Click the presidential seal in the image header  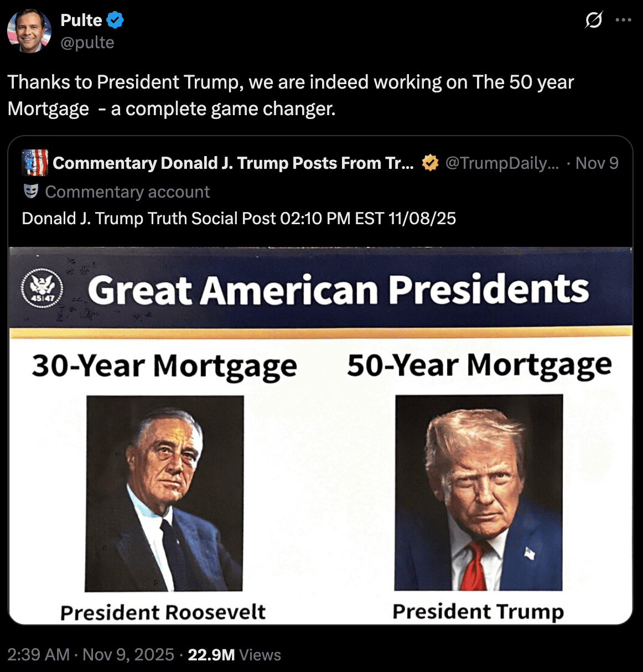(42, 288)
